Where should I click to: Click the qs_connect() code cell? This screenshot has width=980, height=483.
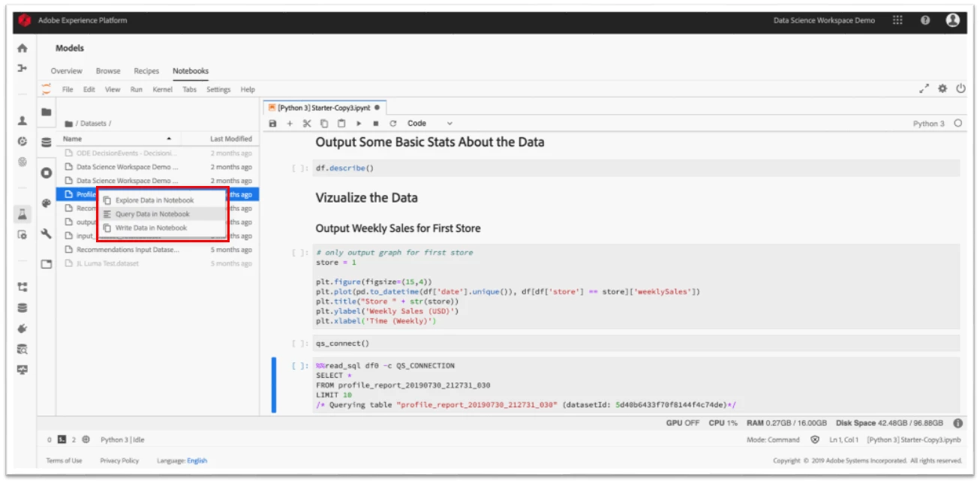[x=637, y=343]
